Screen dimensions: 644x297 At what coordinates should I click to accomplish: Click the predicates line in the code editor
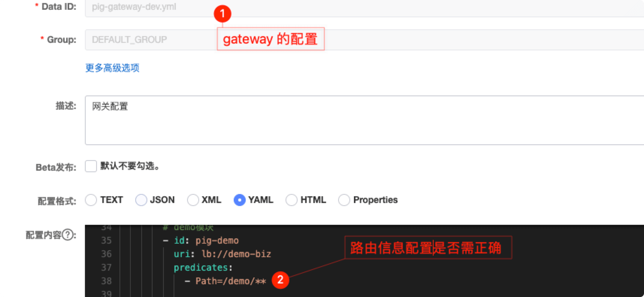203,268
